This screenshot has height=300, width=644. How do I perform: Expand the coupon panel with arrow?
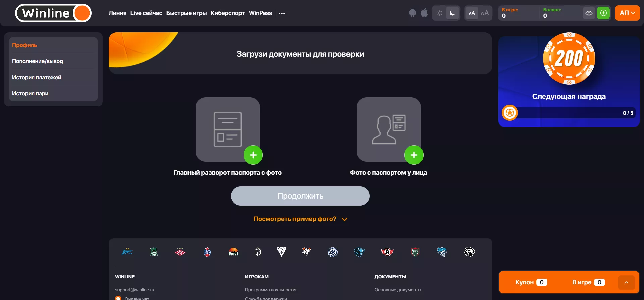[x=626, y=282]
